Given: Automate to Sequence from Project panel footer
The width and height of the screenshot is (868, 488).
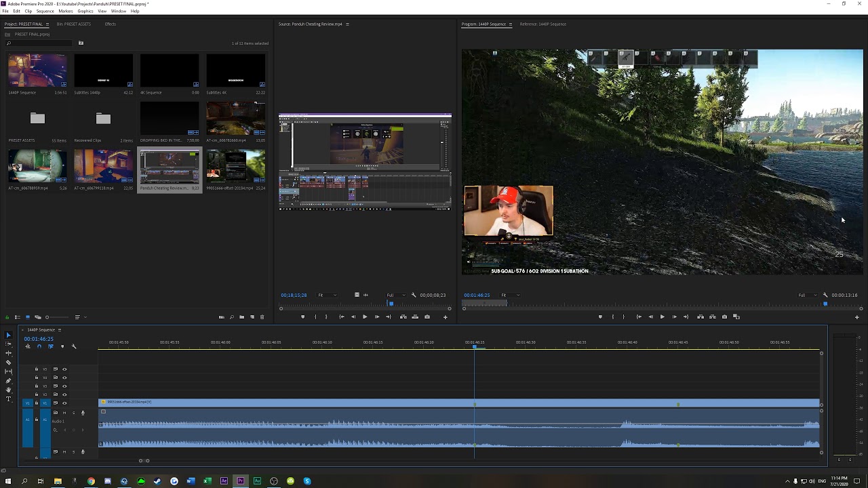Looking at the screenshot, I should pos(221,317).
